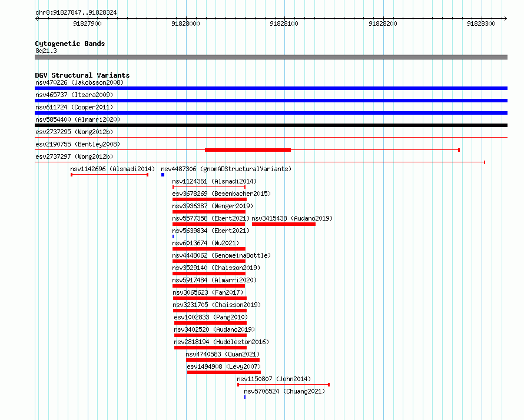Select esv3678269 (Besenbacher2015) label
Screen dimensions: 524x420
(221, 194)
